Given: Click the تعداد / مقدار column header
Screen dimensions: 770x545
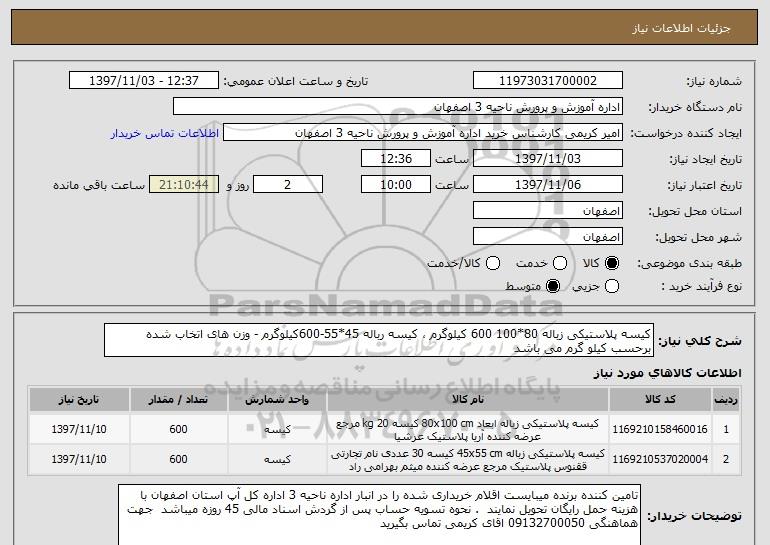Looking at the screenshot, I should [178, 400].
